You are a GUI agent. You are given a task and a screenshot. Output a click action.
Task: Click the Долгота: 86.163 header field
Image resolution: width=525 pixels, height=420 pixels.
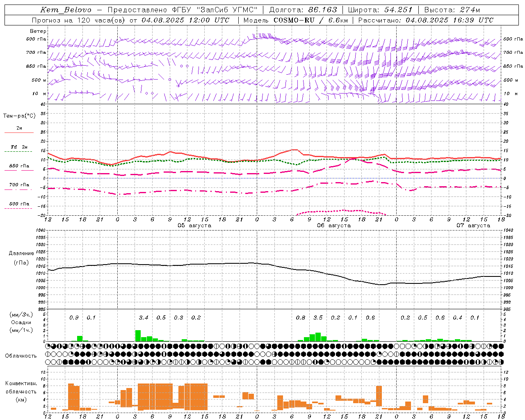(x=303, y=10)
